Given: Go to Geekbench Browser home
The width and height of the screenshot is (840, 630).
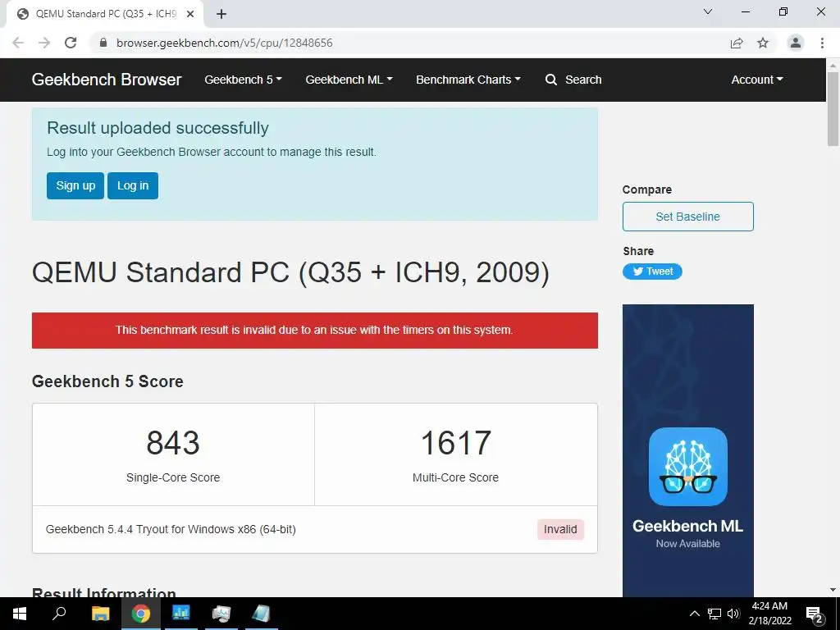Looking at the screenshot, I should 107,80.
